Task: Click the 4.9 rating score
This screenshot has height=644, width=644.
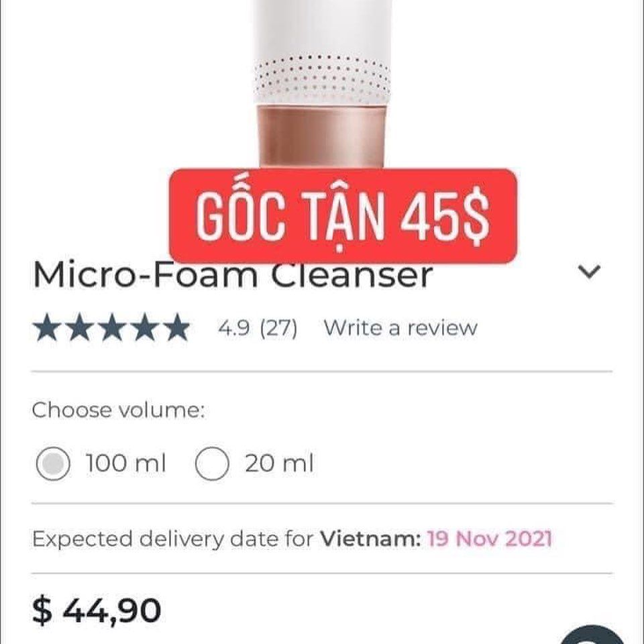Action: [x=233, y=328]
